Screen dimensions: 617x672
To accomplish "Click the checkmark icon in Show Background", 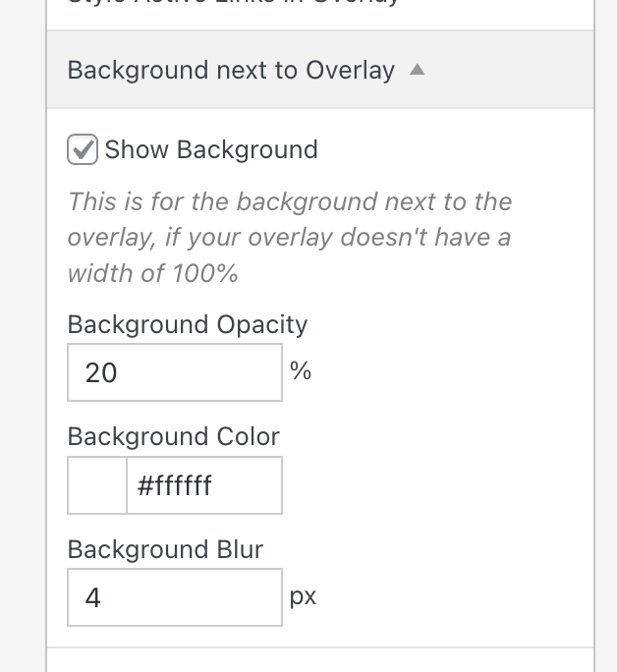I will pos(84,148).
